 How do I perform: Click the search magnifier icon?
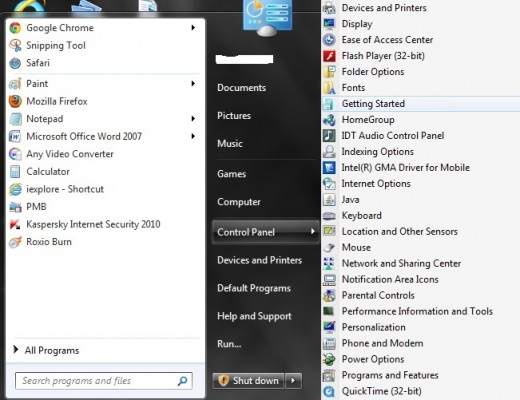183,381
